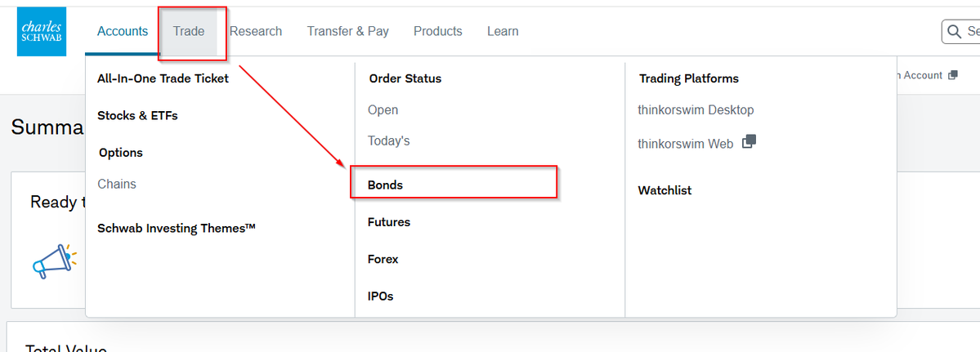Image resolution: width=980 pixels, height=352 pixels.
Task: Open Options Chains link
Action: click(x=117, y=184)
